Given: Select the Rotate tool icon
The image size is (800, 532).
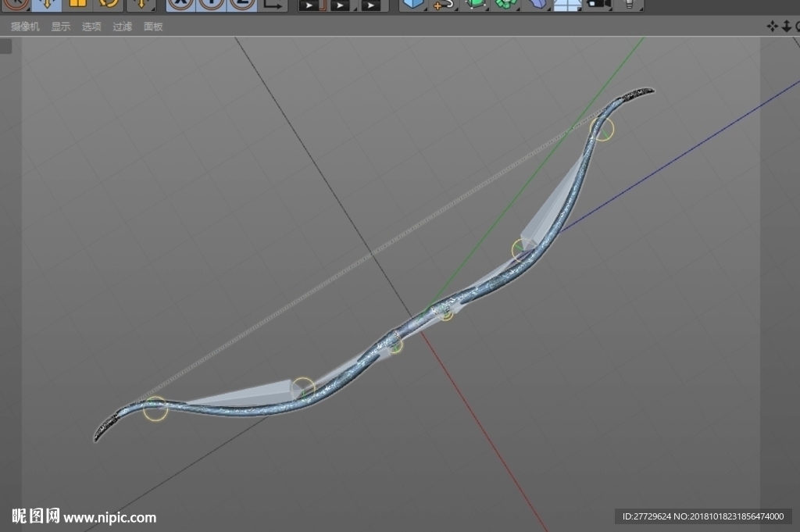Looking at the screenshot, I should click(x=109, y=5).
